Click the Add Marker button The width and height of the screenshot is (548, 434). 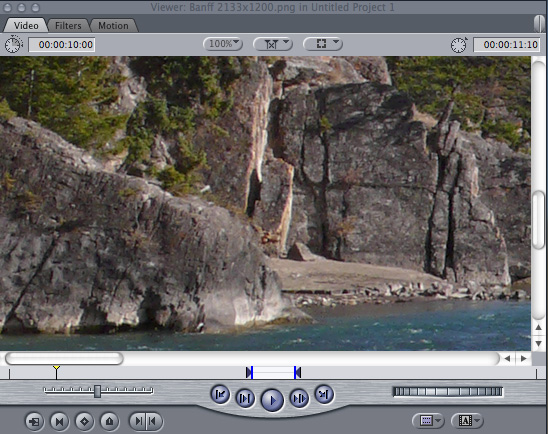pos(109,421)
